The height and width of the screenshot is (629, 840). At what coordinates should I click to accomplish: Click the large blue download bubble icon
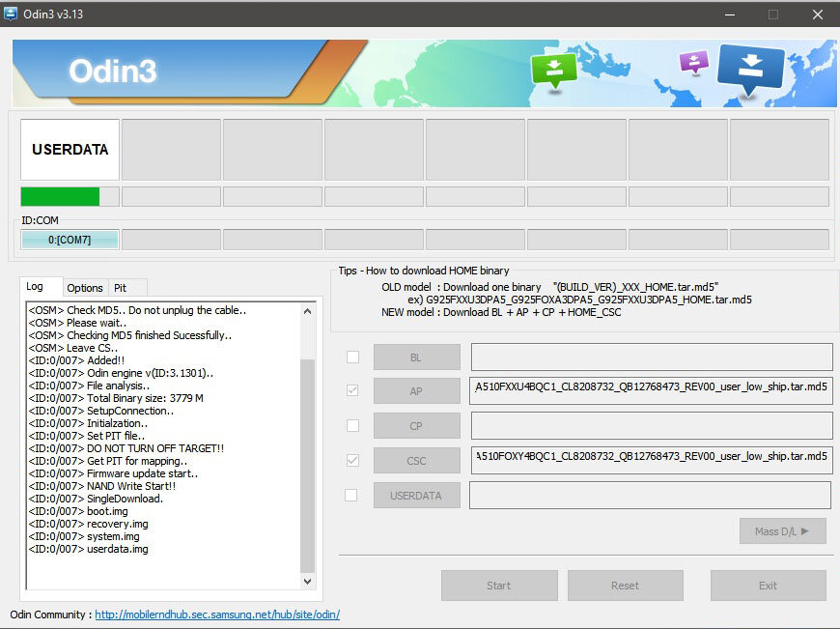pos(750,69)
